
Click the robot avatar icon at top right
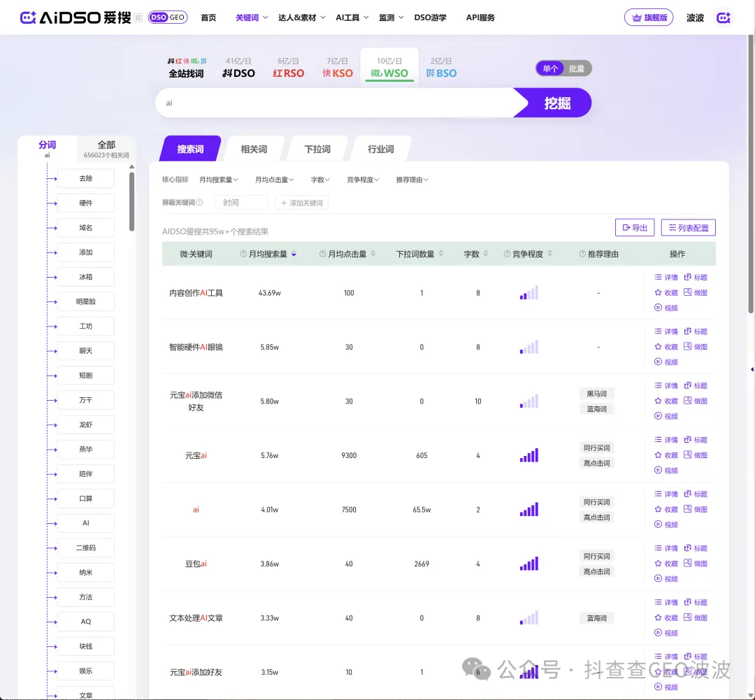tap(724, 17)
